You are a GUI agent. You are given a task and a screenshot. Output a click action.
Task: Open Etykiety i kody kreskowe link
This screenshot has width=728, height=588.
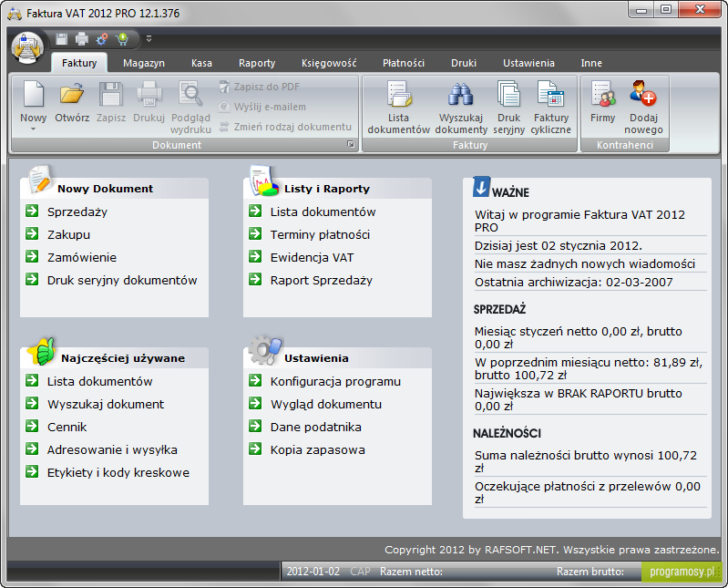pos(118,472)
